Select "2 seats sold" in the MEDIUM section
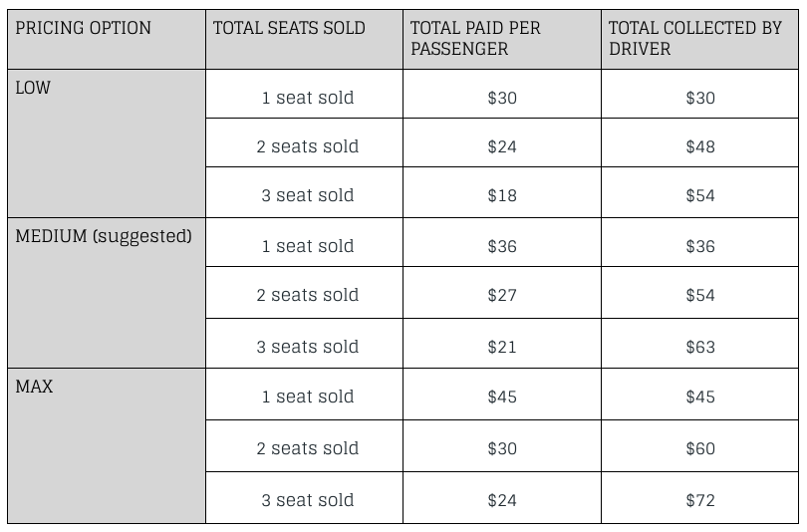This screenshot has width=807, height=532. (x=307, y=295)
